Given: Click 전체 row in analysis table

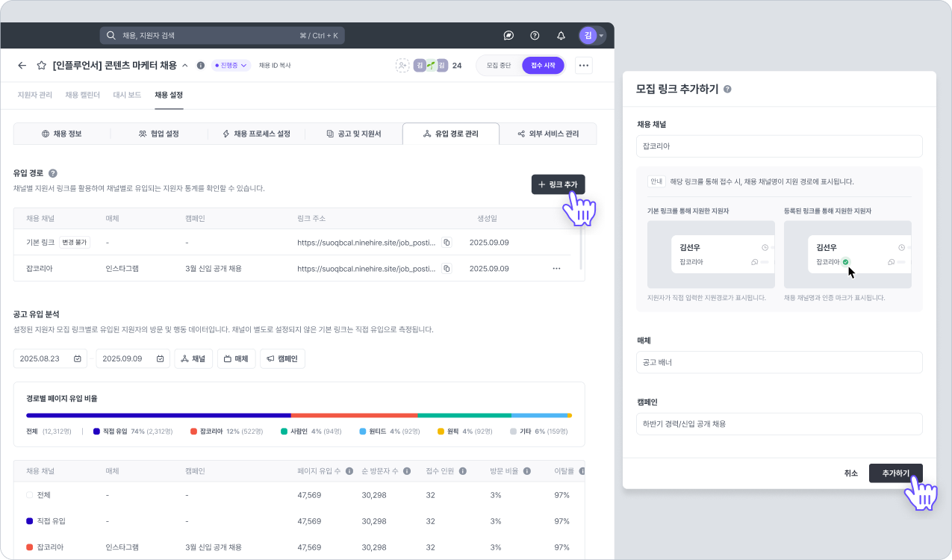Looking at the screenshot, I should point(299,494).
